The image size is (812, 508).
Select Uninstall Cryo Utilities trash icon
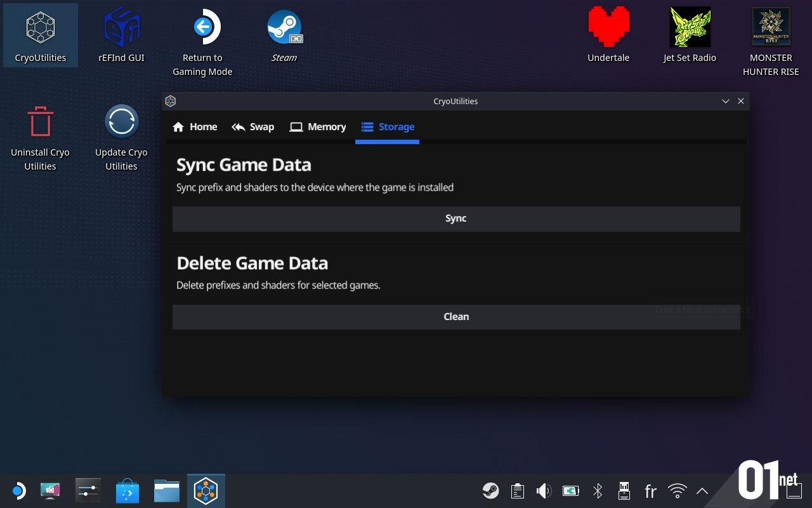(40, 137)
